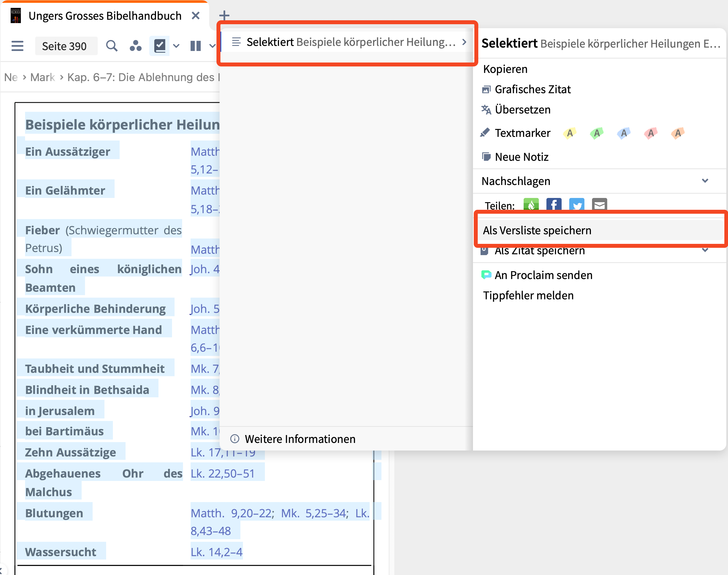
Task: Choose Kopieren from the context menu
Action: pos(505,69)
